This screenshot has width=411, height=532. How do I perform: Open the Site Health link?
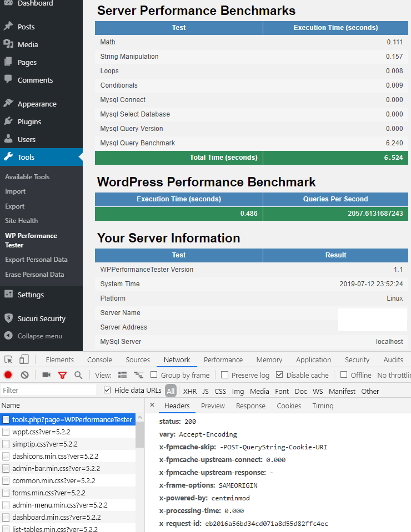(22, 221)
